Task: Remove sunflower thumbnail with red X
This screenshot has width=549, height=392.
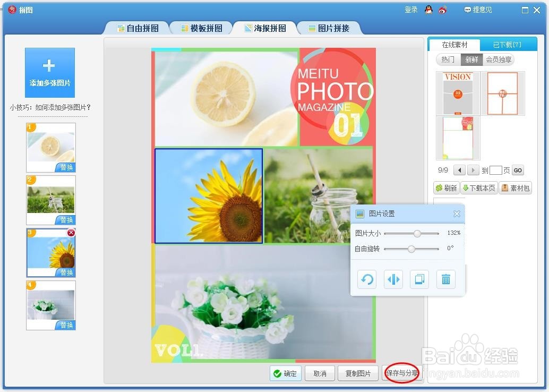Action: pos(71,233)
